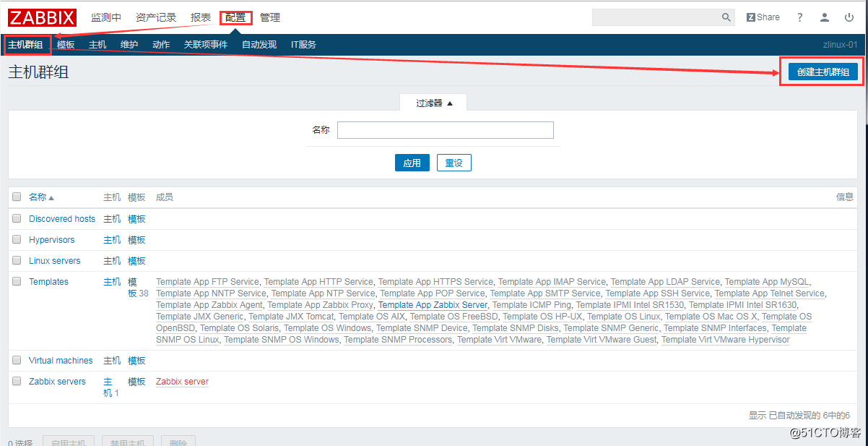Open the Discovered hosts group link
The height and width of the screenshot is (446, 868).
pyautogui.click(x=62, y=218)
